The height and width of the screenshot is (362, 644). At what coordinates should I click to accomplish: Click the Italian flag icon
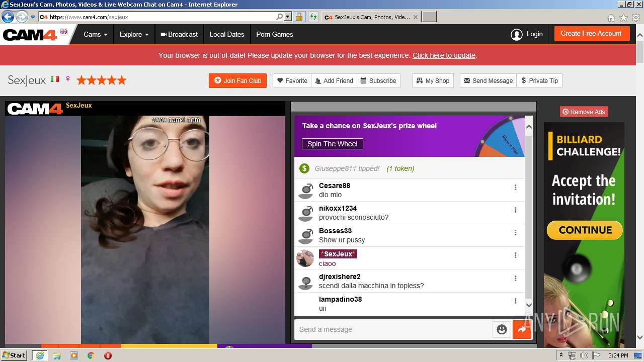55,79
